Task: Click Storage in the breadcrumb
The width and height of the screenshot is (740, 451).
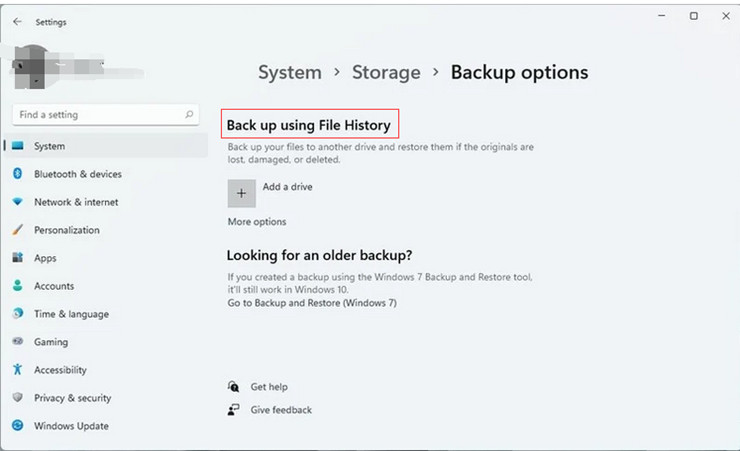Action: click(x=386, y=73)
